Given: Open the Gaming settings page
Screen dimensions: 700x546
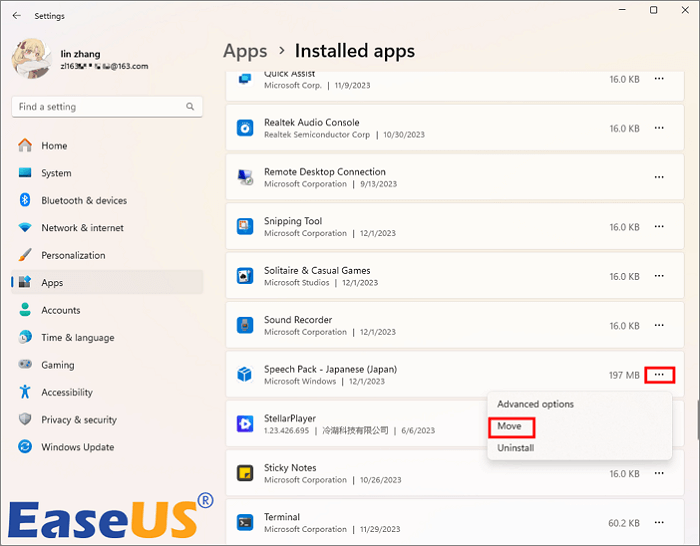Looking at the screenshot, I should [107, 365].
